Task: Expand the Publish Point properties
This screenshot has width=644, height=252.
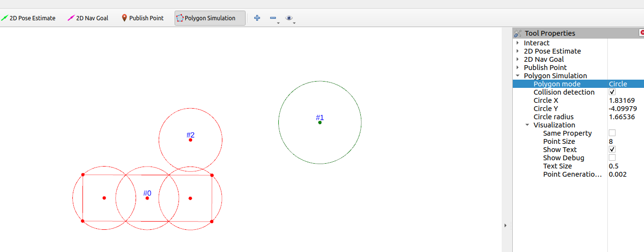Action: 518,68
